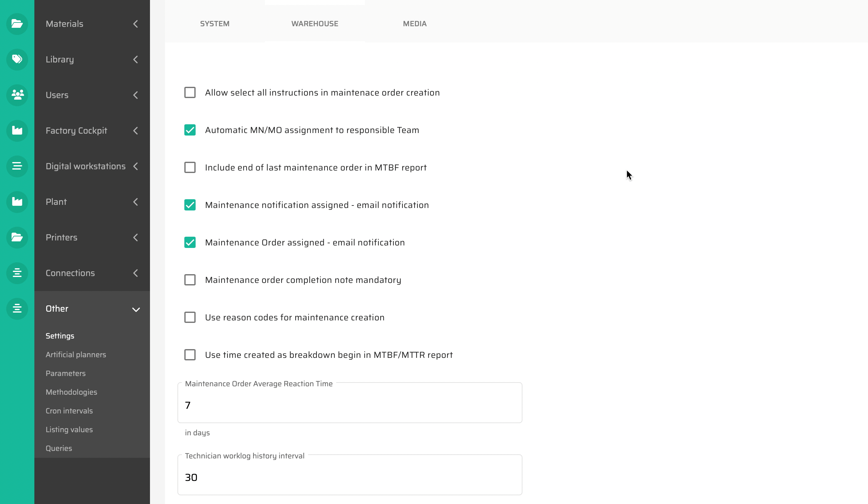Click the Materials folder icon in sidebar
Image resolution: width=868 pixels, height=504 pixels.
(17, 24)
